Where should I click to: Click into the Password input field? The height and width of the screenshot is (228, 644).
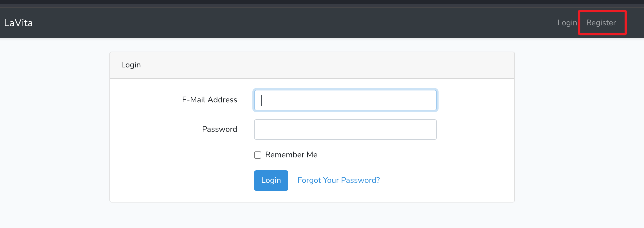point(345,130)
